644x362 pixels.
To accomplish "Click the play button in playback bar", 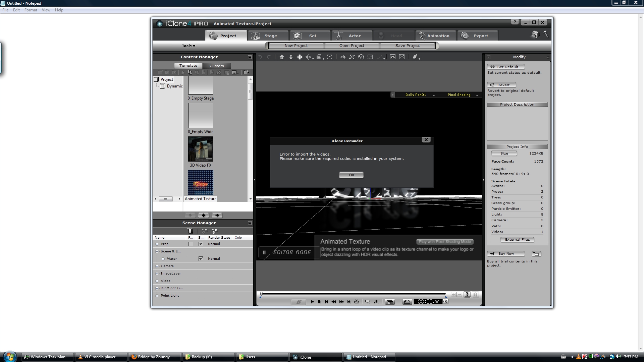I will [x=312, y=302].
